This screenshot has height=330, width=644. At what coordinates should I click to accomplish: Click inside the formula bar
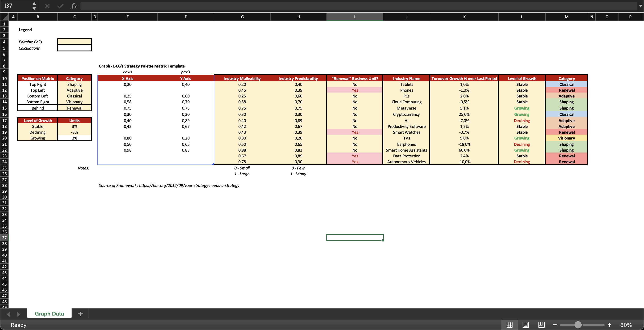(359, 6)
